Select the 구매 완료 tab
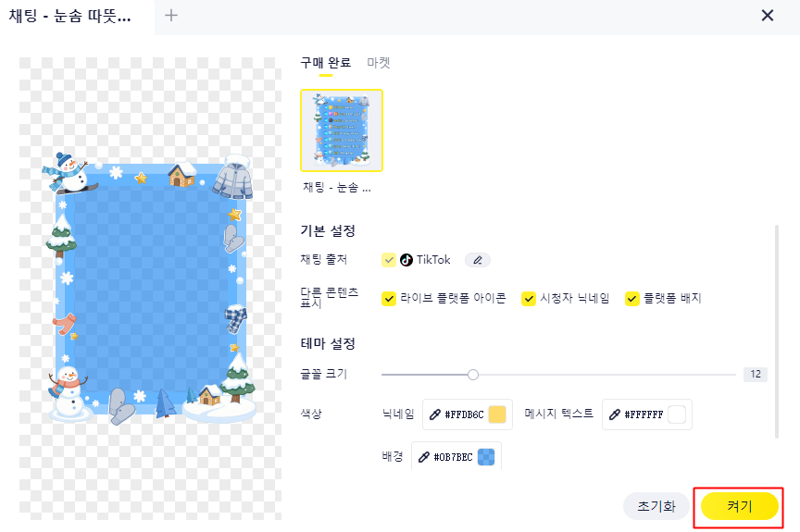Image resolution: width=800 pixels, height=532 pixels. (326, 63)
